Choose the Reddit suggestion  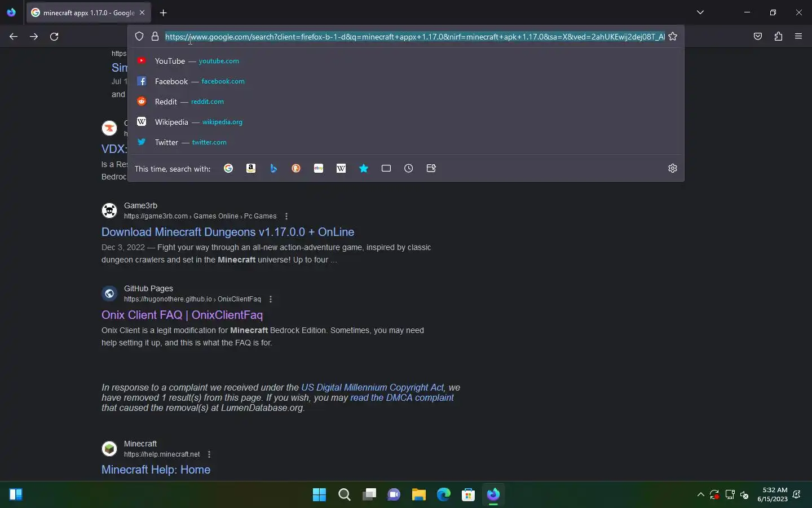tap(406, 102)
